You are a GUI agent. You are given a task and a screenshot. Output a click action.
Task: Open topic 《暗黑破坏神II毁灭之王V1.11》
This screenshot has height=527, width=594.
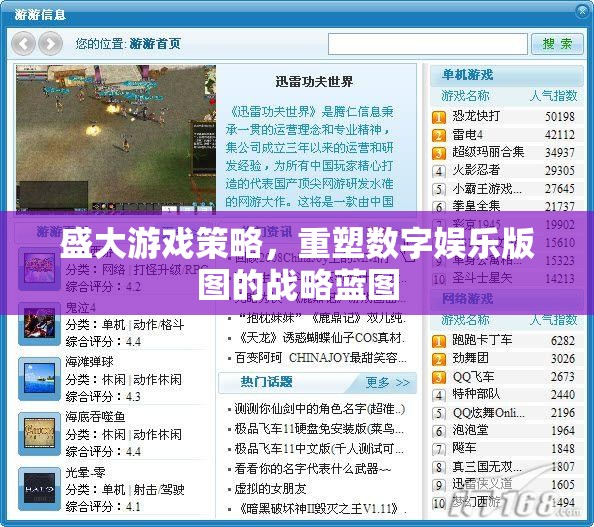click(320, 508)
